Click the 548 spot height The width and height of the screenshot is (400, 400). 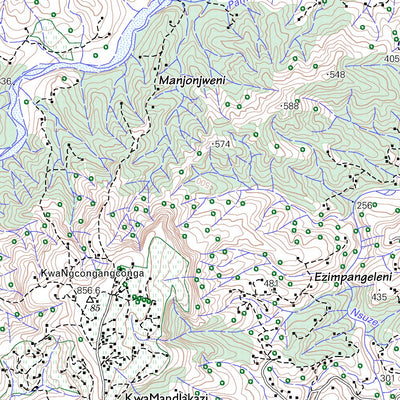click(x=337, y=75)
